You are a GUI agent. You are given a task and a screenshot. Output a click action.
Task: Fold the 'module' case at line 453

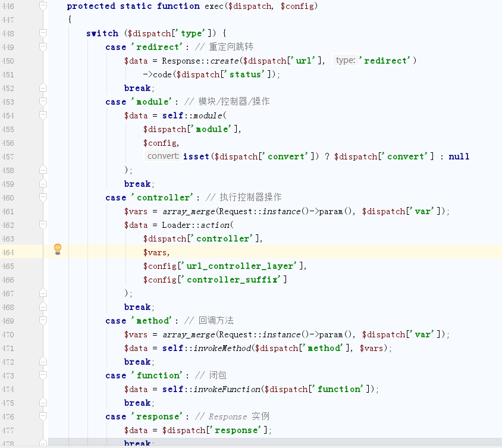[x=43, y=102]
